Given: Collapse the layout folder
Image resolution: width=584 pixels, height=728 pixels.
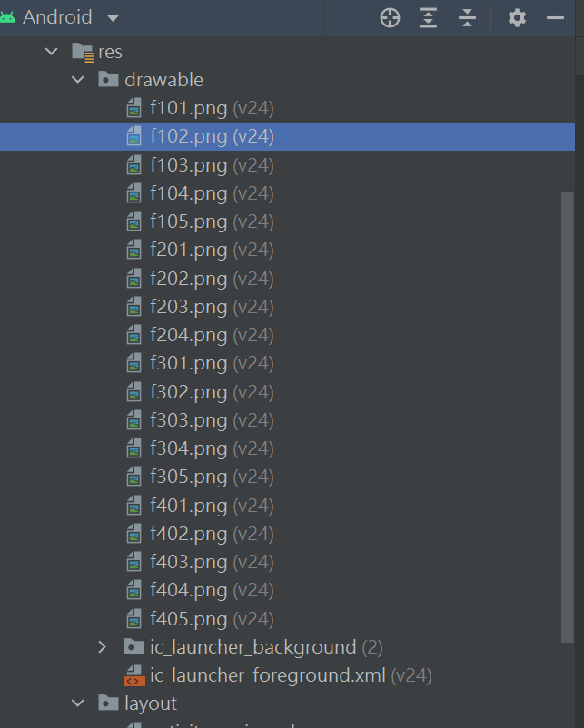Looking at the screenshot, I should pyautogui.click(x=77, y=703).
